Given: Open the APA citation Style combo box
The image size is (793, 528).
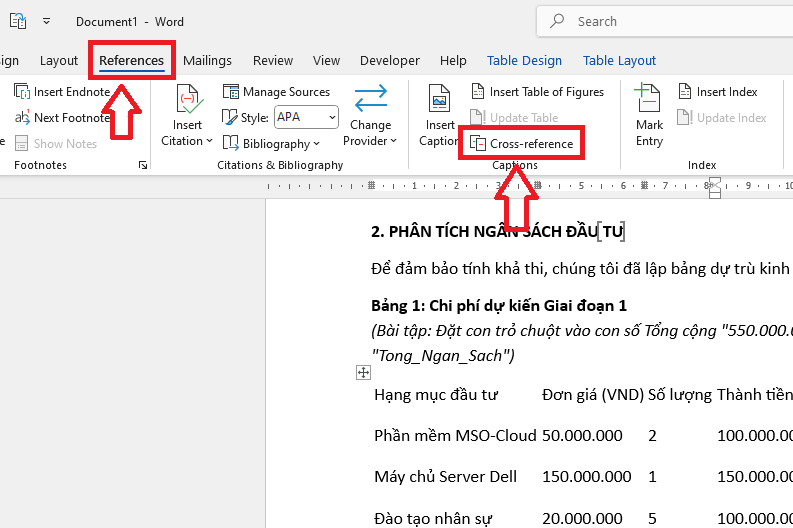Looking at the screenshot, I should click(306, 117).
